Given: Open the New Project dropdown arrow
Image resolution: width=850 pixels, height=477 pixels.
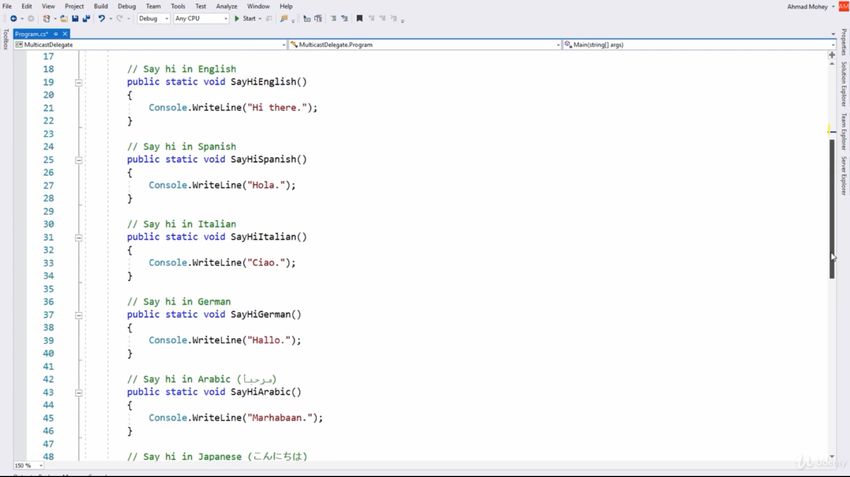Looking at the screenshot, I should point(55,18).
